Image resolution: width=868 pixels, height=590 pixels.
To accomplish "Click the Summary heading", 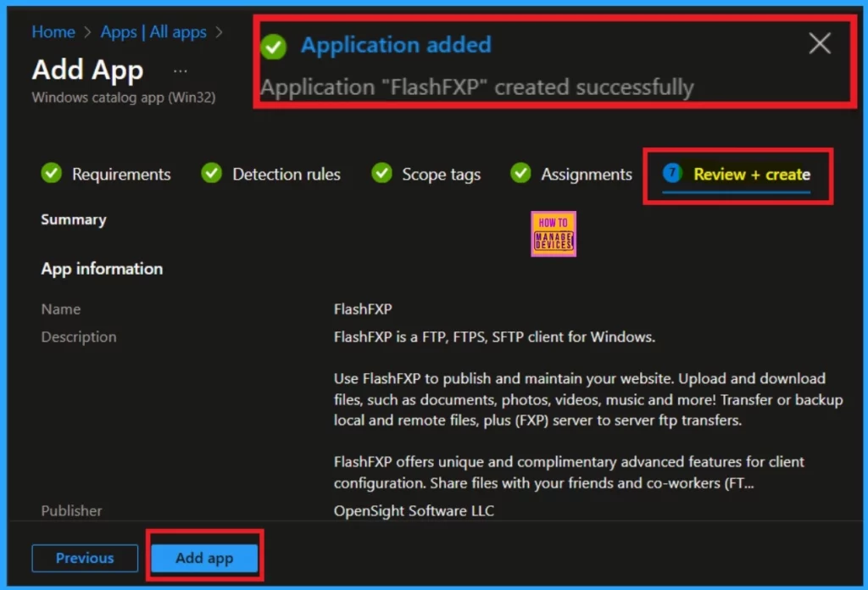I will [x=74, y=220].
